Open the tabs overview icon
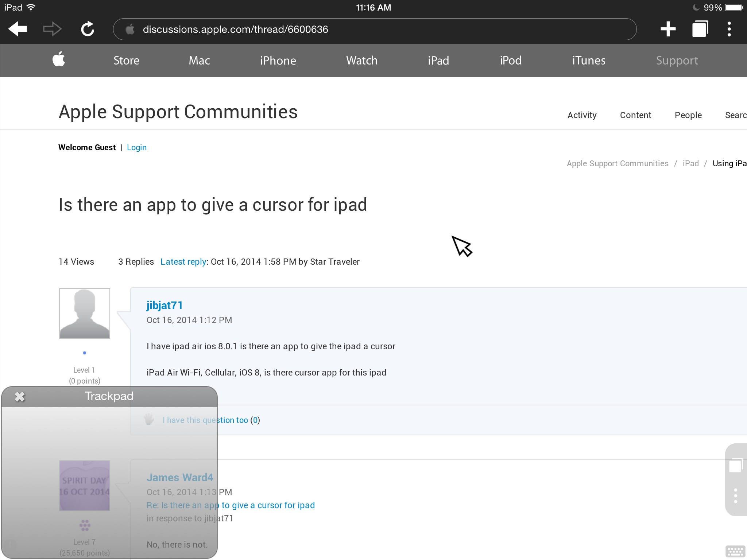The image size is (747, 560). click(700, 29)
